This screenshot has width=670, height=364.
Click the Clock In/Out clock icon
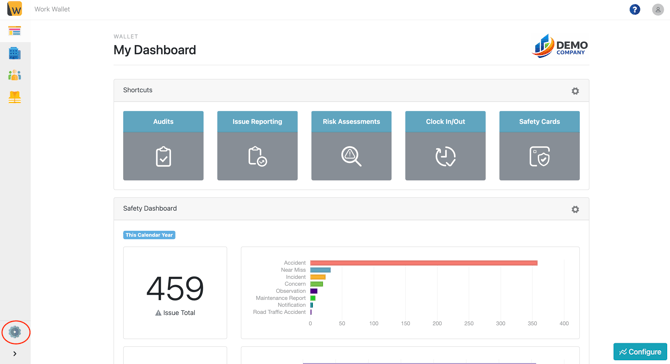445,156
